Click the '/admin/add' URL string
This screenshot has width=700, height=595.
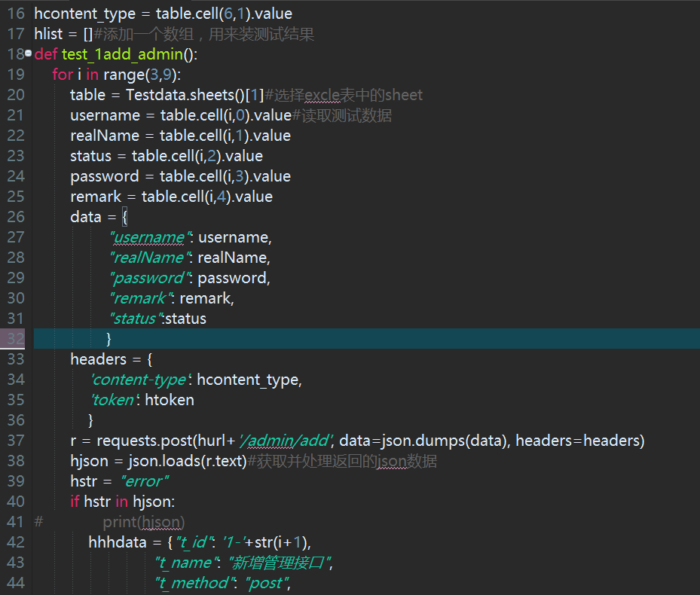pyautogui.click(x=286, y=441)
